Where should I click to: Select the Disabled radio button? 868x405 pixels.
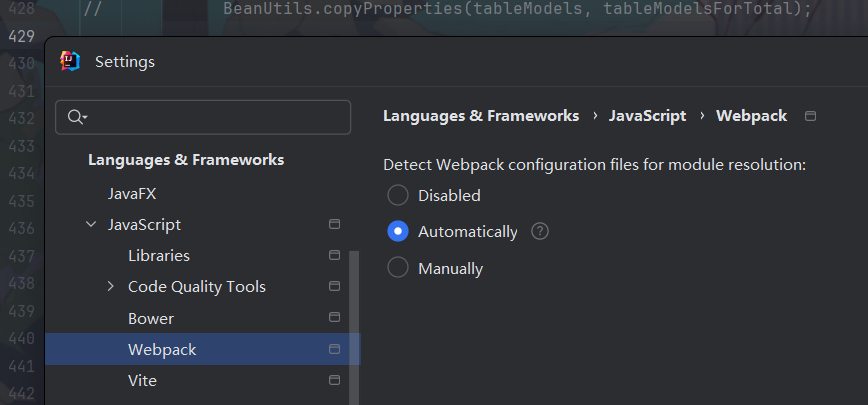(397, 195)
